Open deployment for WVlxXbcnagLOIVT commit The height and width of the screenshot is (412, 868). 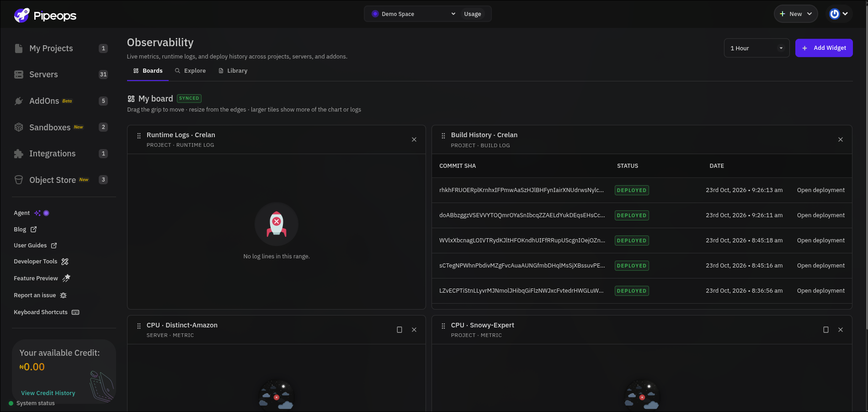[x=821, y=241]
